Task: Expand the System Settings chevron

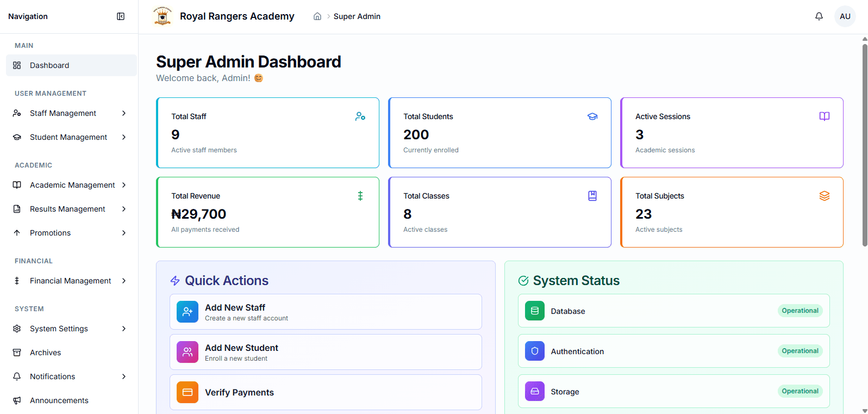Action: point(124,329)
